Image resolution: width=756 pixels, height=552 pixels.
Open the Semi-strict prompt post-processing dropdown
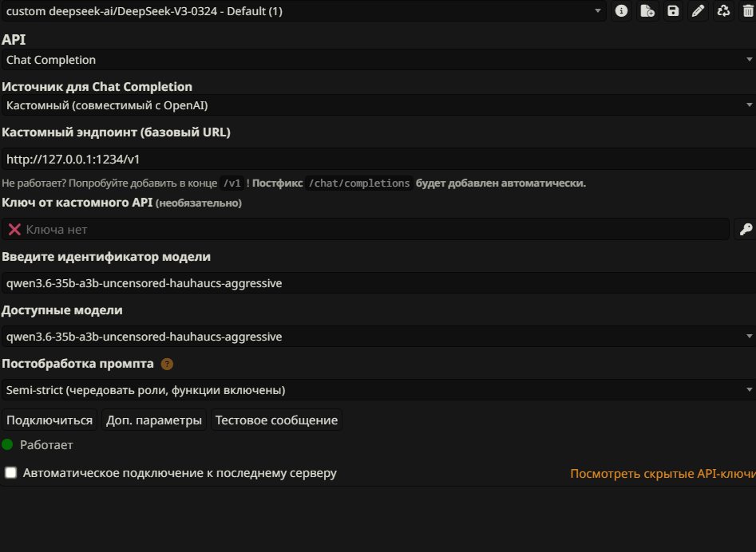(378, 390)
